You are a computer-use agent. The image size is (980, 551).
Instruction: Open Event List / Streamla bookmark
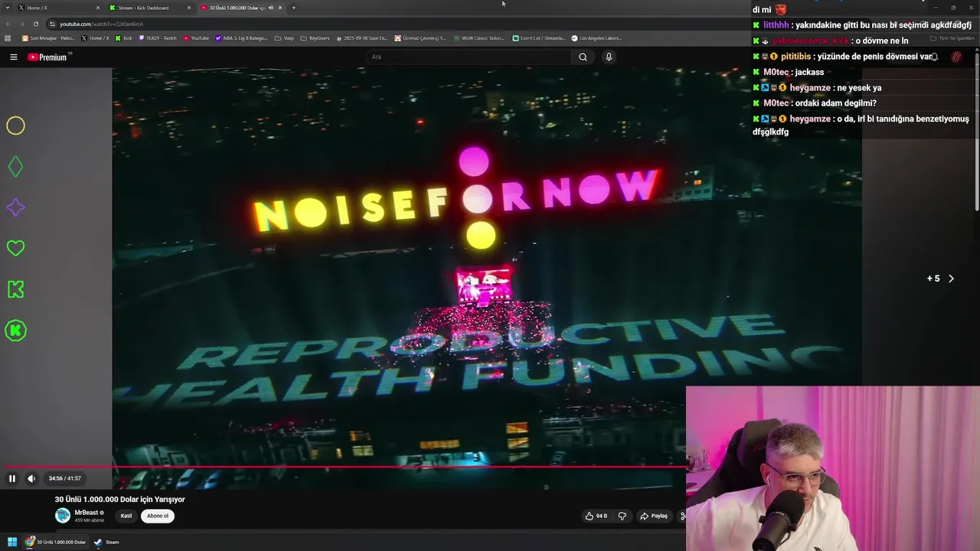pyautogui.click(x=539, y=38)
